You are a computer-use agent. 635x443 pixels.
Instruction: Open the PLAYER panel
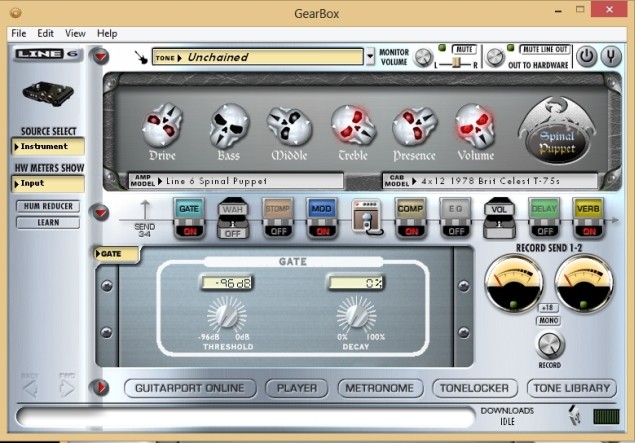click(297, 388)
